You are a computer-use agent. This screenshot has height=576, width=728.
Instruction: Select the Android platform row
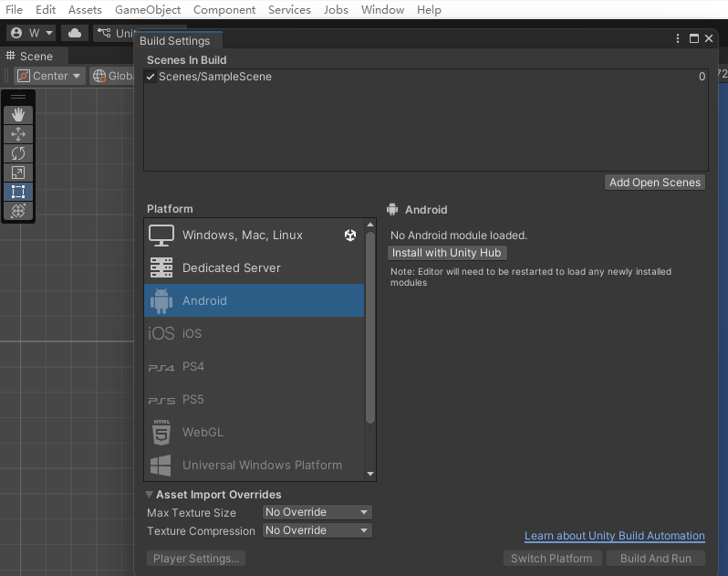pyautogui.click(x=254, y=300)
